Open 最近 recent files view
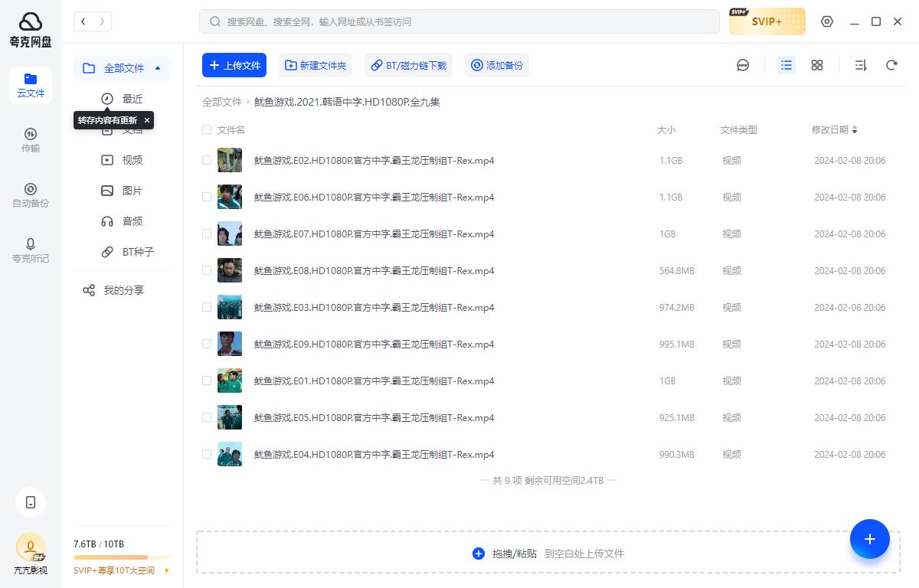This screenshot has height=588, width=919. tap(132, 98)
